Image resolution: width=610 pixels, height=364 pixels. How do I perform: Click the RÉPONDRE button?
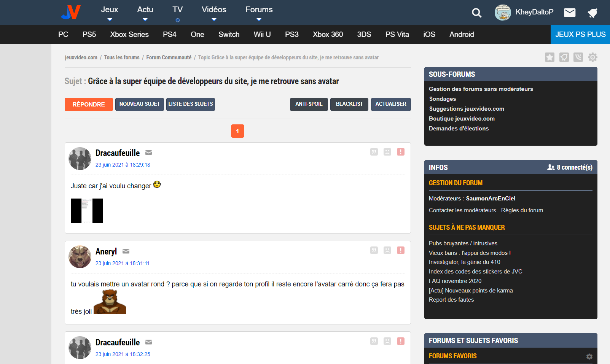coord(89,105)
